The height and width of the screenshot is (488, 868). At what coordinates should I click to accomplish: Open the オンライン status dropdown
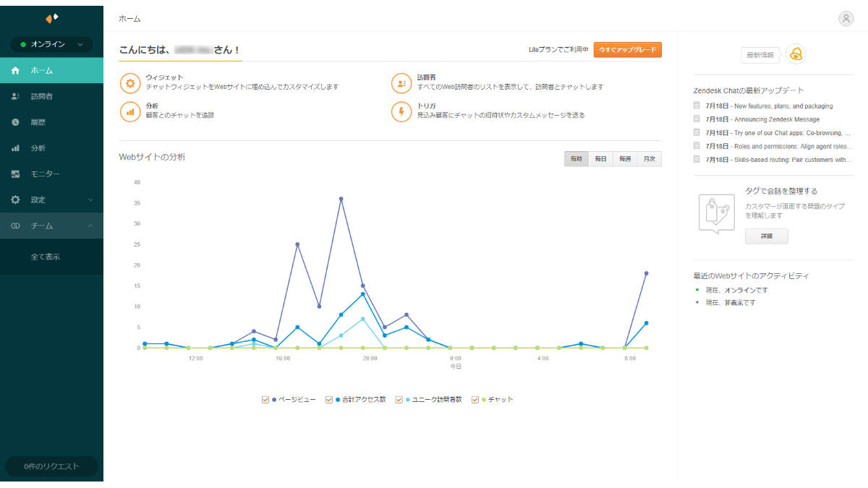tap(51, 45)
